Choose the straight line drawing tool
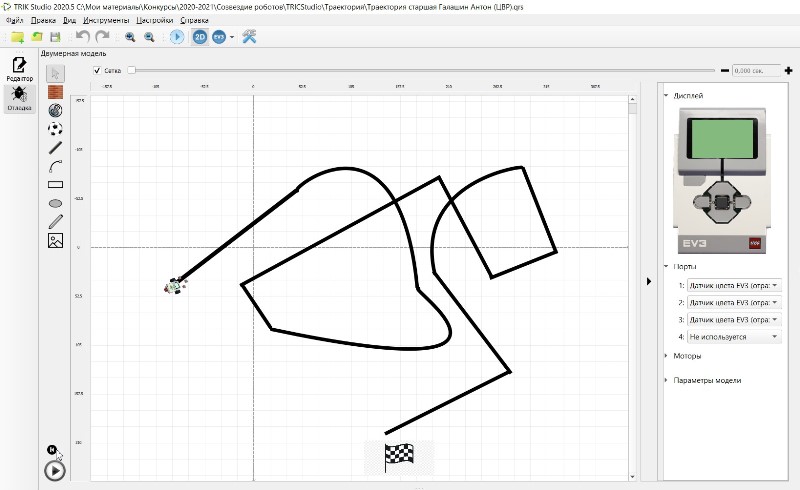 (56, 147)
